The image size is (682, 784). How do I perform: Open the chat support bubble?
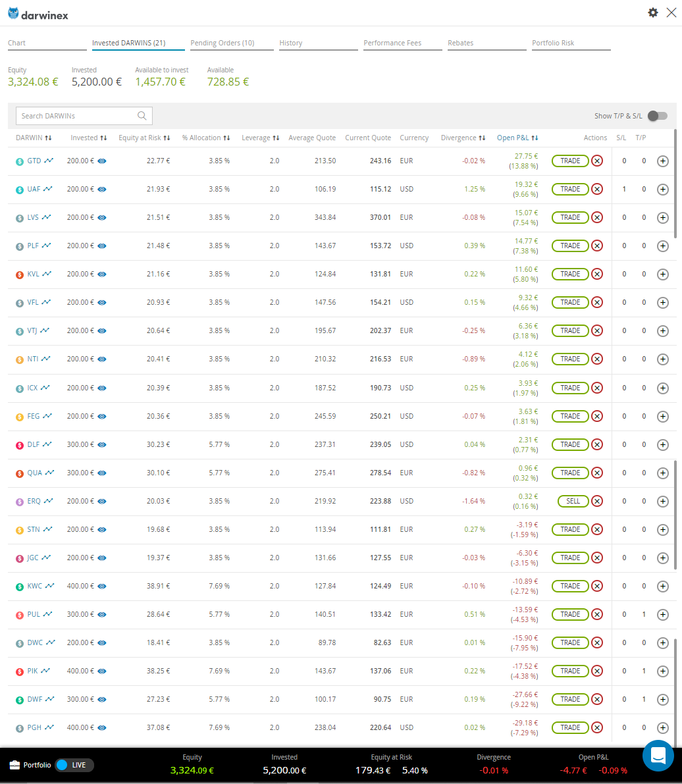658,756
